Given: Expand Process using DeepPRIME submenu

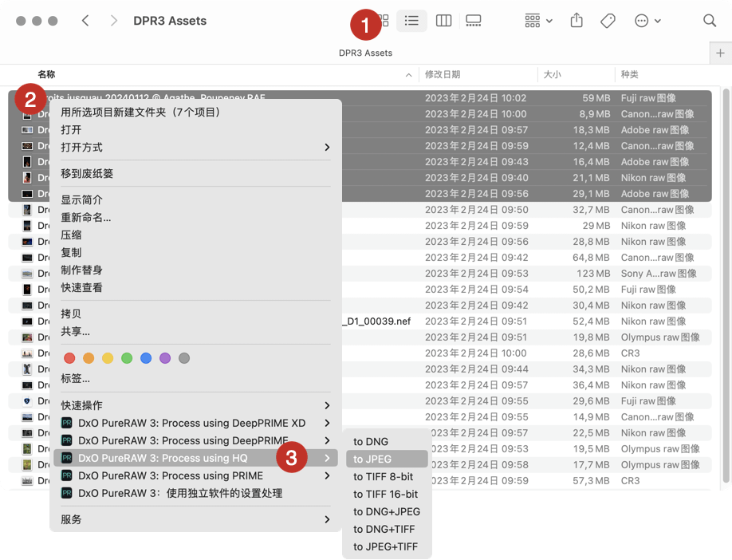Looking at the screenshot, I should (195, 440).
